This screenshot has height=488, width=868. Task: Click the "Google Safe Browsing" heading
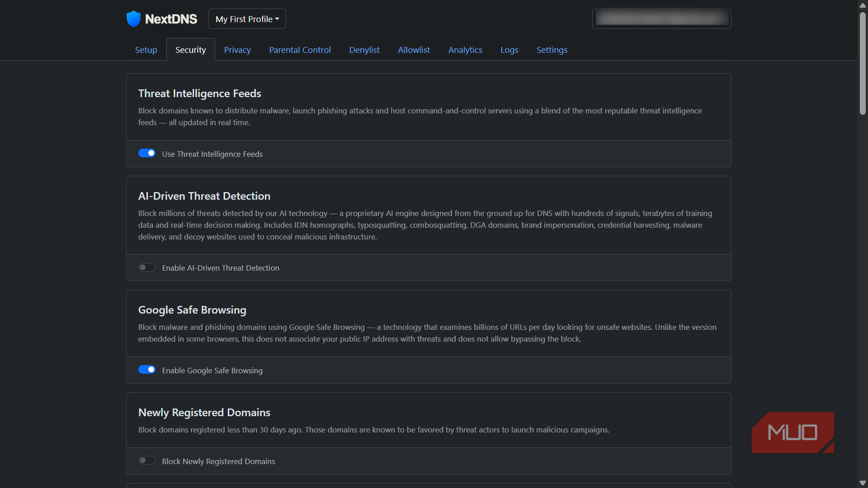(192, 310)
